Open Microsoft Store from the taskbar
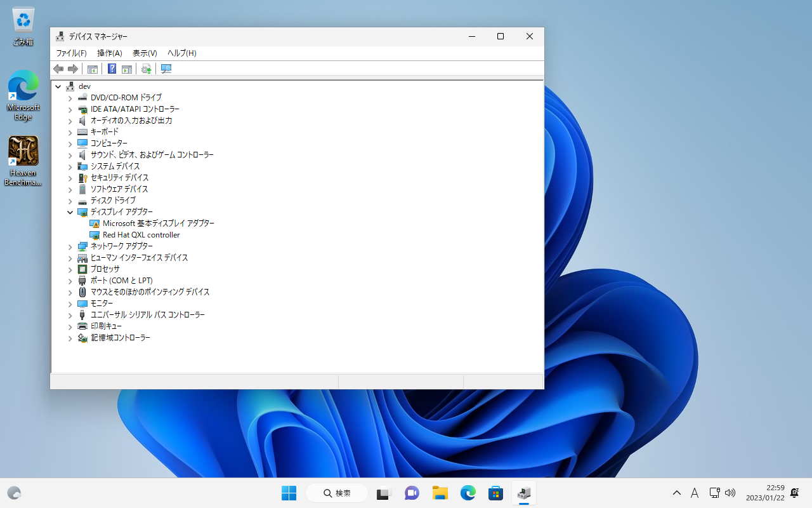 coord(495,493)
